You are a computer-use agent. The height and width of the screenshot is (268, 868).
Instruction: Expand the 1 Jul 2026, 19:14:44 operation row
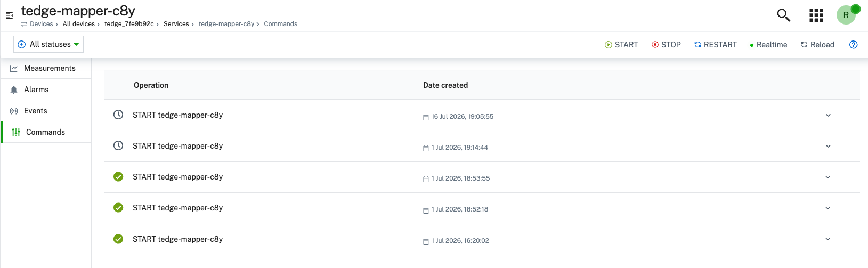[x=828, y=146]
